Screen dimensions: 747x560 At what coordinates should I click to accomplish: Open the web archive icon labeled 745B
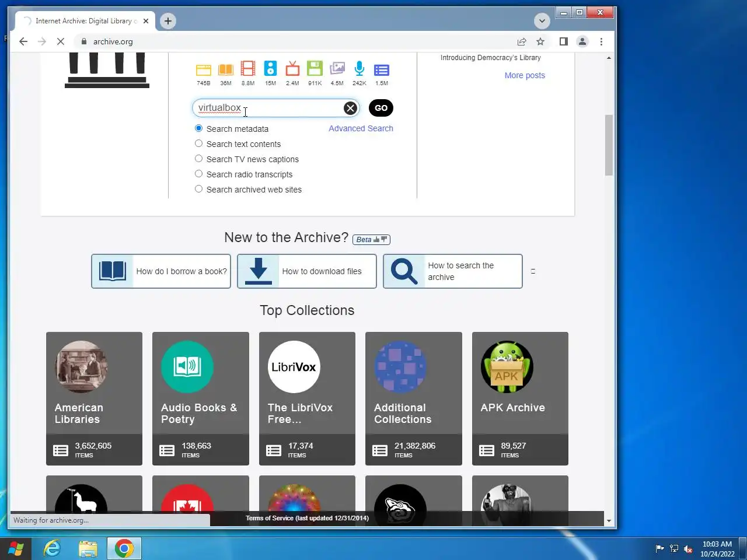pos(203,71)
